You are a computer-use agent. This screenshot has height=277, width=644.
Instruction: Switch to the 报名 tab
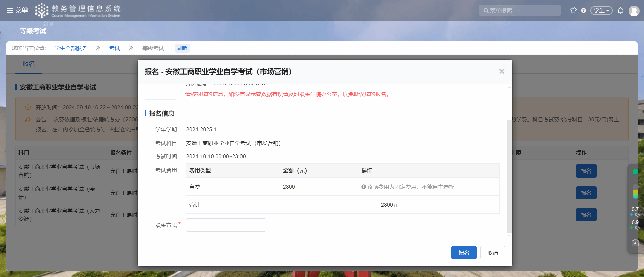[x=29, y=64]
